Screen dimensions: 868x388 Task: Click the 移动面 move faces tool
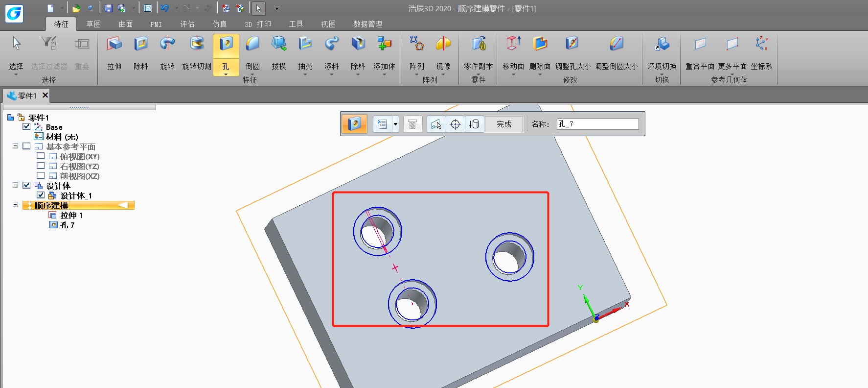pos(513,53)
